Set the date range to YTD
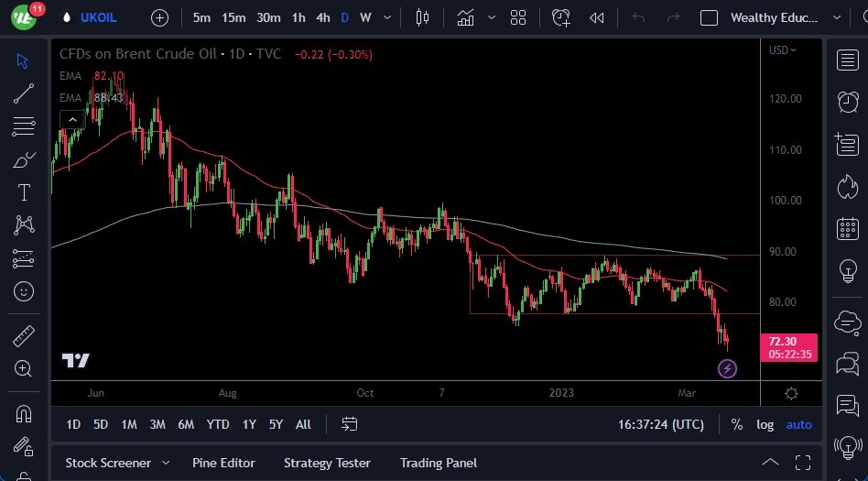This screenshot has width=868, height=481. pos(218,424)
